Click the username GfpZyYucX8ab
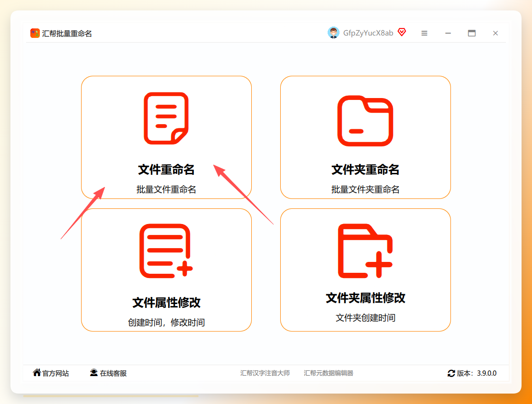Screen dimensions: 532x404 pyautogui.click(x=368, y=33)
